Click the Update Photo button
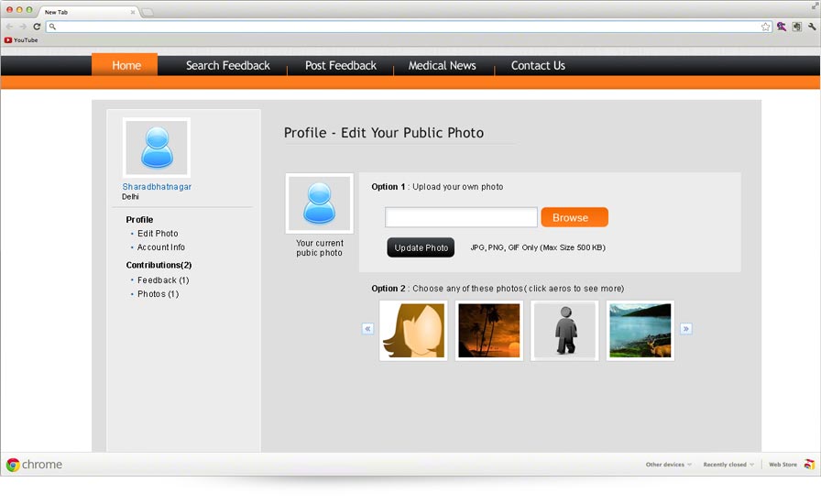Image resolution: width=821 pixels, height=504 pixels. point(421,247)
